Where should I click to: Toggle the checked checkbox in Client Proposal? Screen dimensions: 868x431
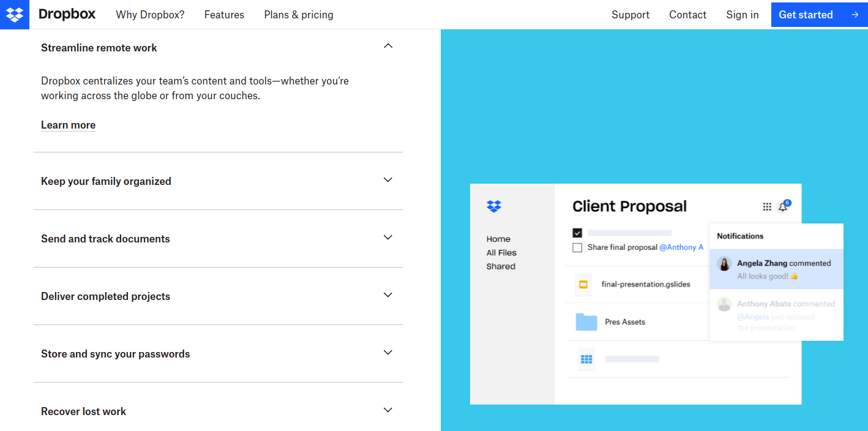pos(577,233)
